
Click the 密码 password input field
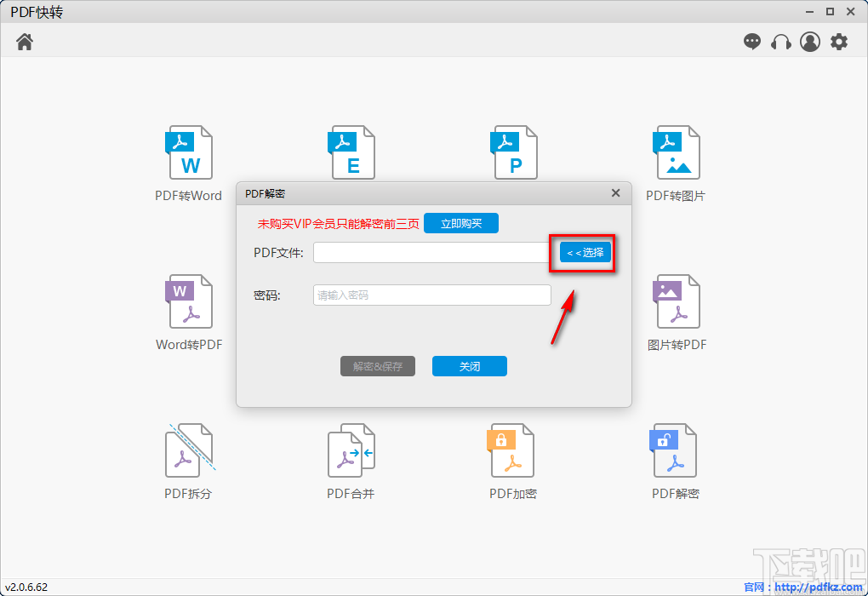(x=431, y=295)
